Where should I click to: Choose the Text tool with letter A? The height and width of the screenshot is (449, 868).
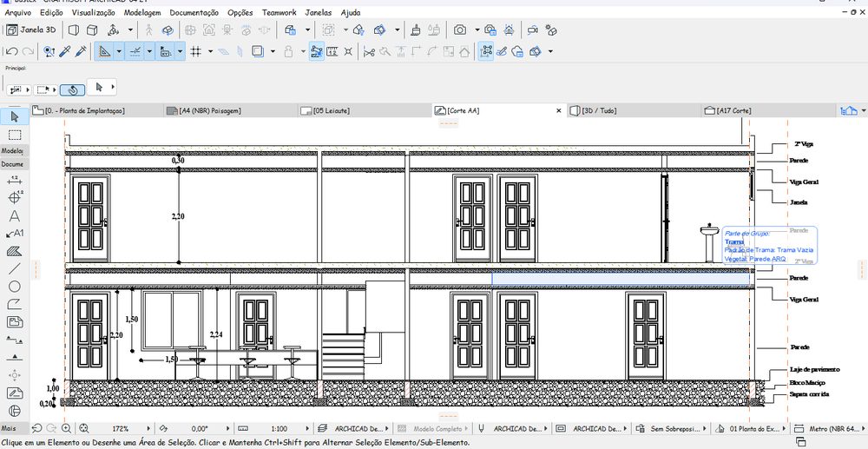pyautogui.click(x=15, y=215)
